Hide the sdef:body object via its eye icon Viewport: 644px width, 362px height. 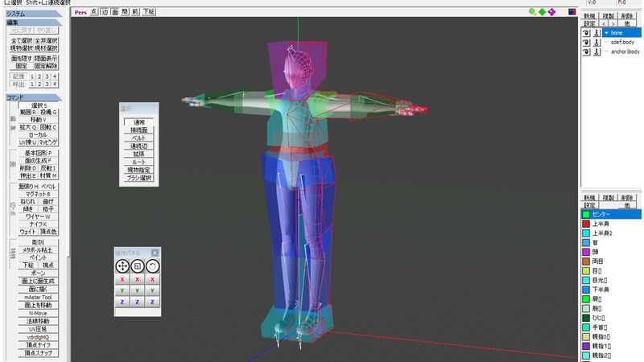coord(587,43)
